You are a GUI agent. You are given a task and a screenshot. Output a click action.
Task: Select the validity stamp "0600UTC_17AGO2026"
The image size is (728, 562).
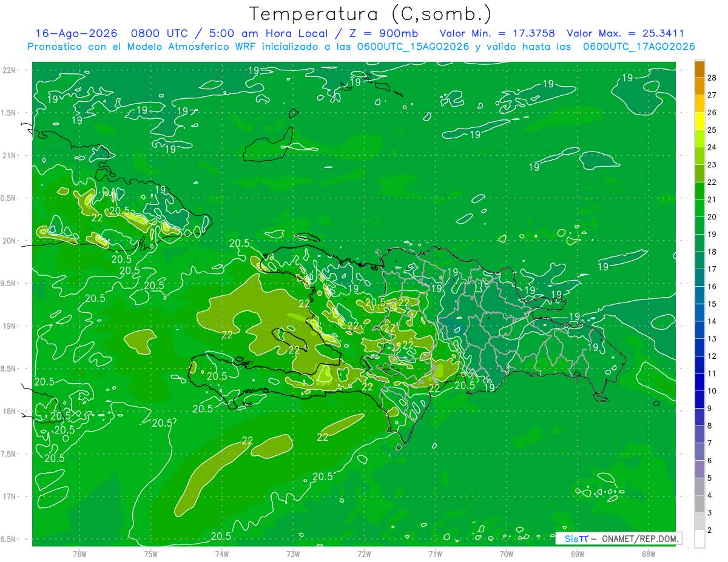639,47
